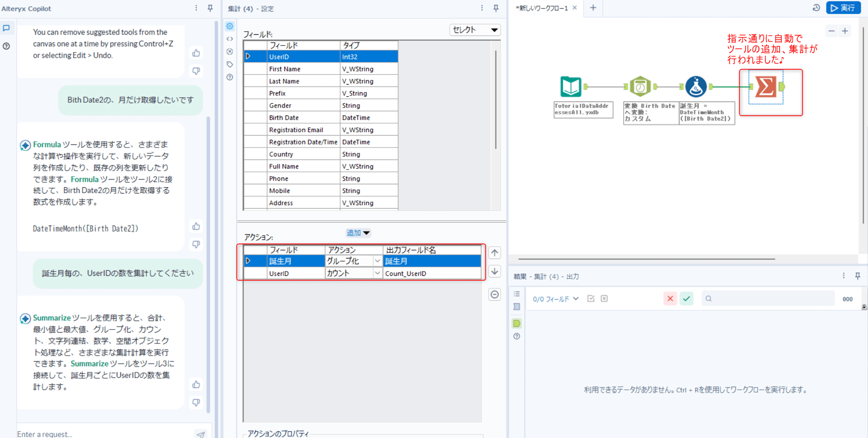Select the Address field row
This screenshot has width=868, height=438.
point(321,203)
